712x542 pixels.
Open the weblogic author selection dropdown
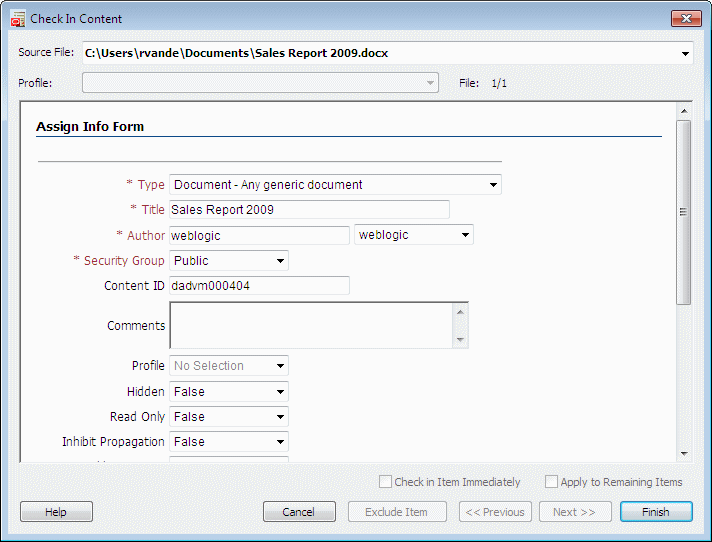coord(465,235)
